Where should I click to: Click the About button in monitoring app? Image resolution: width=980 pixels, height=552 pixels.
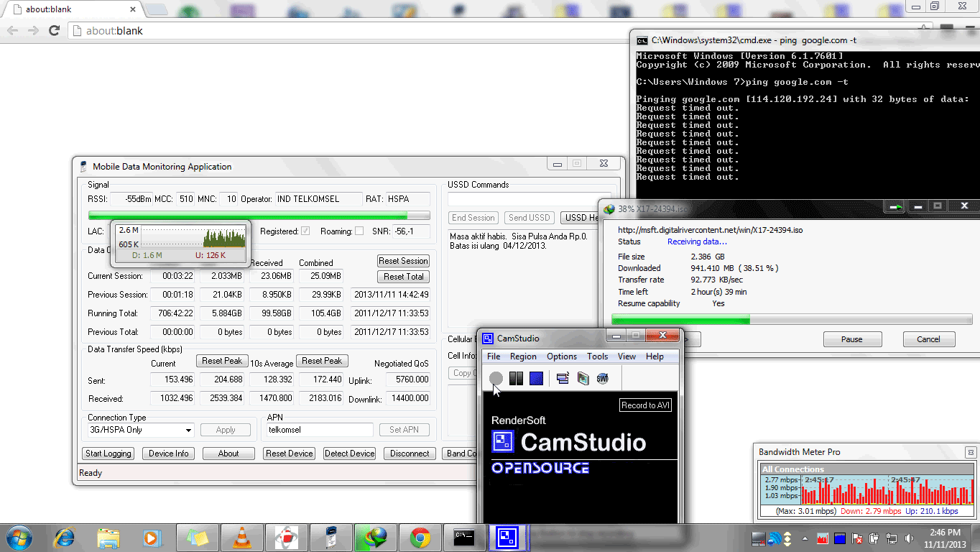[x=228, y=454]
